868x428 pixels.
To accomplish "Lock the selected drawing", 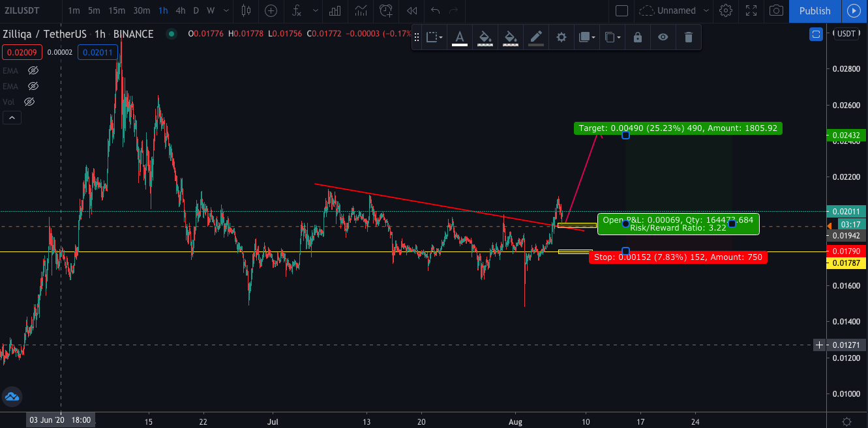I will coord(638,37).
